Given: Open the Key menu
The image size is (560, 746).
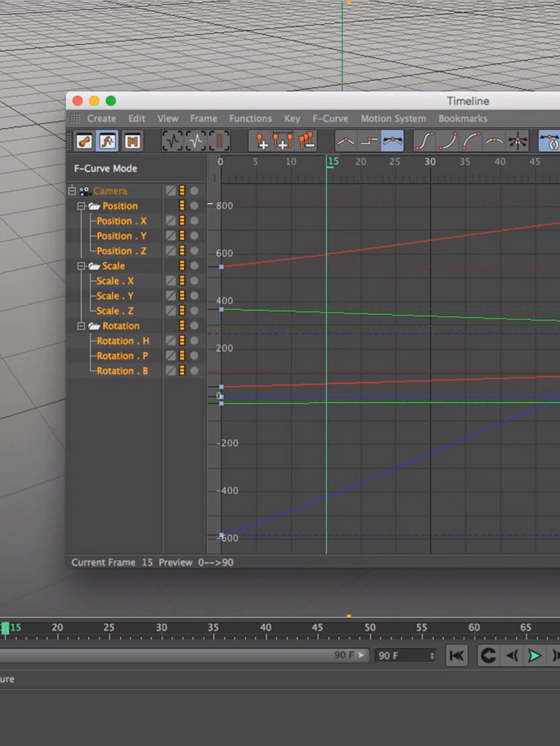Looking at the screenshot, I should [292, 118].
